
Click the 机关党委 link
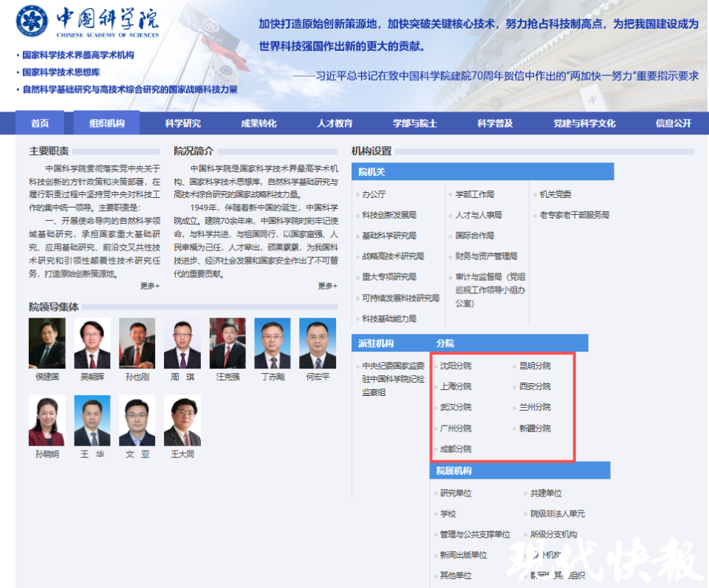click(554, 194)
